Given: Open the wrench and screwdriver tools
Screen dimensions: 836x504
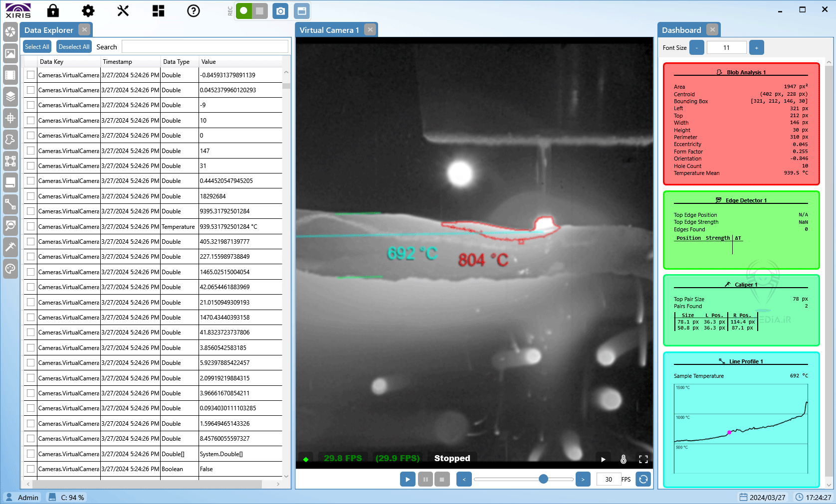Looking at the screenshot, I should [123, 11].
